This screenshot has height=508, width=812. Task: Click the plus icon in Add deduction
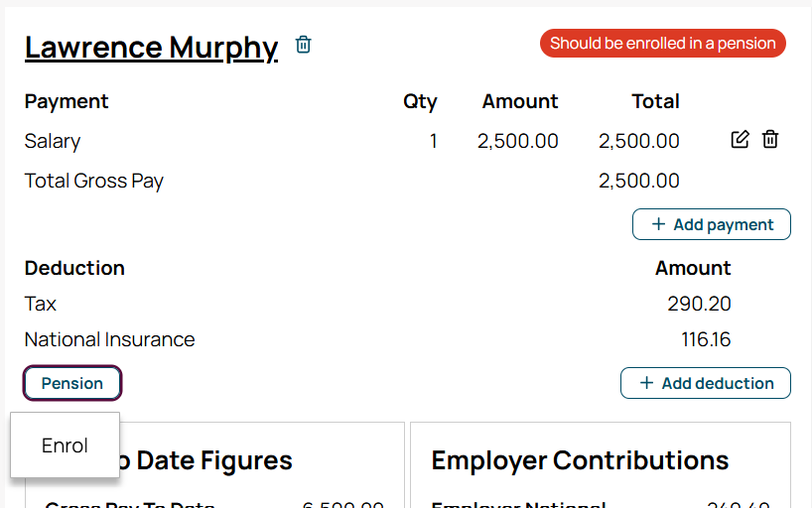[x=646, y=383]
